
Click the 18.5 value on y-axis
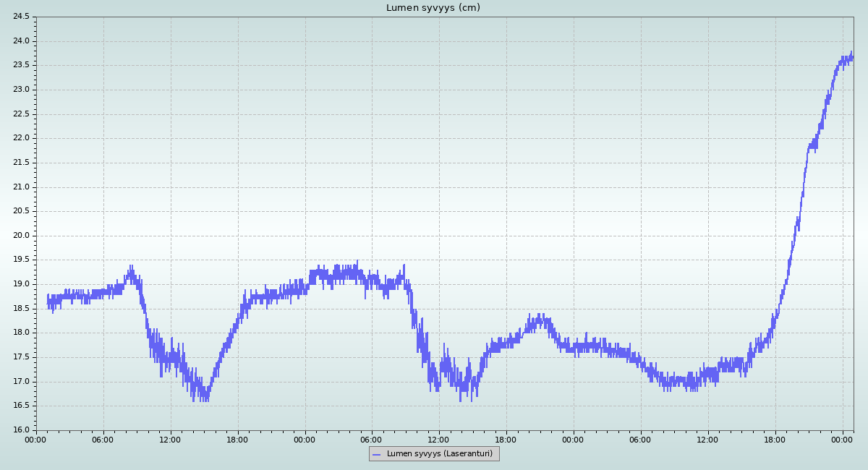tap(22, 309)
